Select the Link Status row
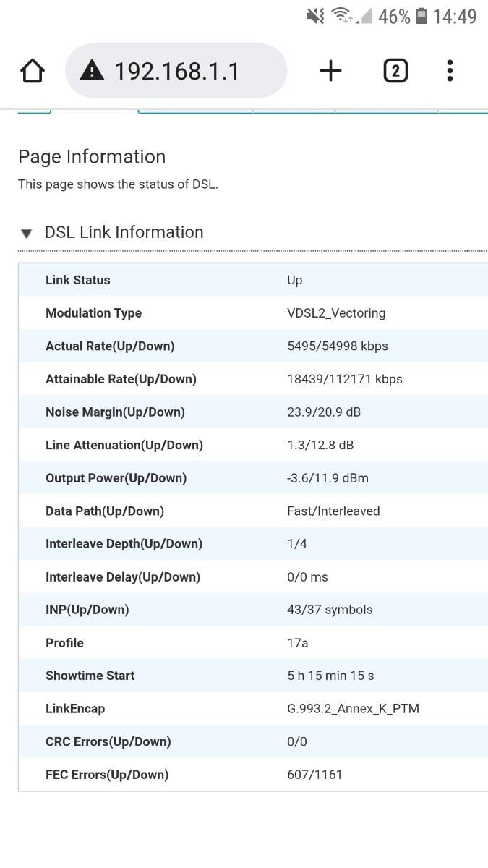 point(253,280)
